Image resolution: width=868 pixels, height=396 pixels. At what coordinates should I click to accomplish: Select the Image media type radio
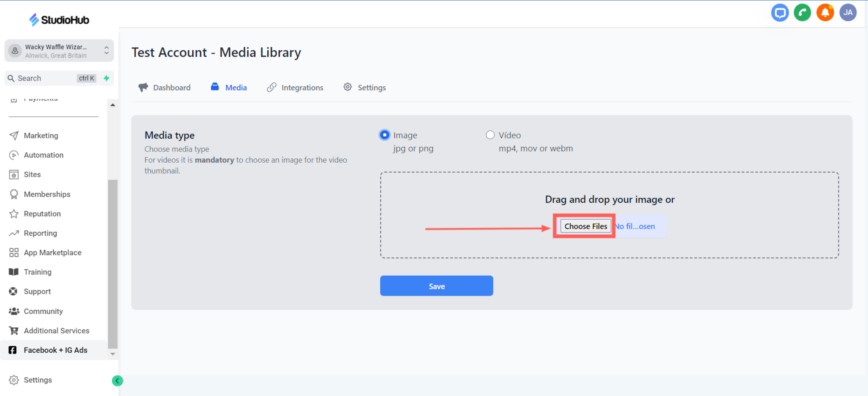[x=385, y=135]
